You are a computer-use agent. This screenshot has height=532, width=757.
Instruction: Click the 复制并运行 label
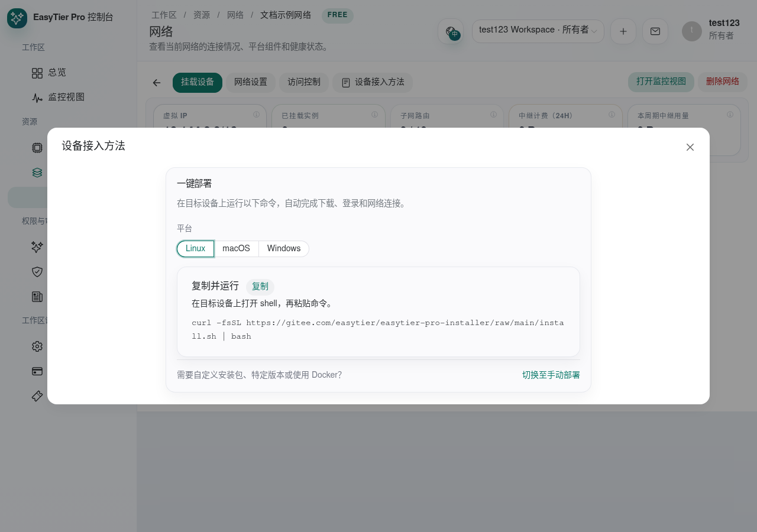[x=215, y=286]
